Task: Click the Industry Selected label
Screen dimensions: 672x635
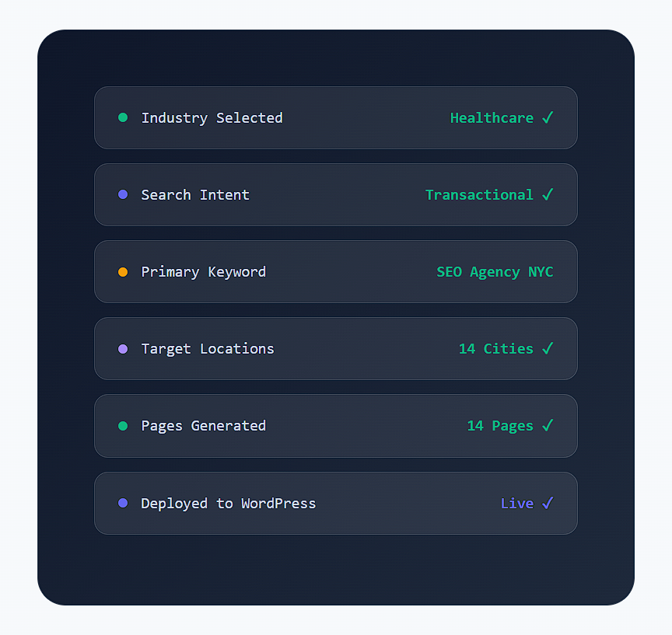Action: click(x=212, y=118)
